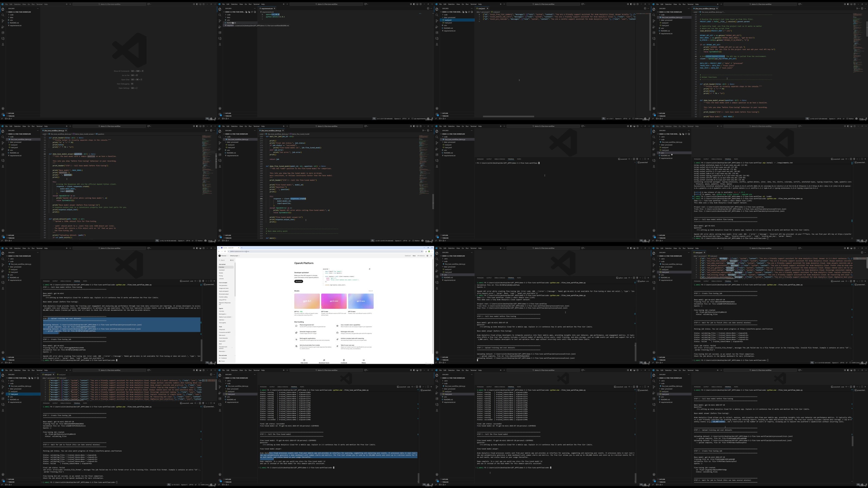Toggle Panel in welcome-shortcuts window title bar
The image size is (868, 488).
point(200,4)
